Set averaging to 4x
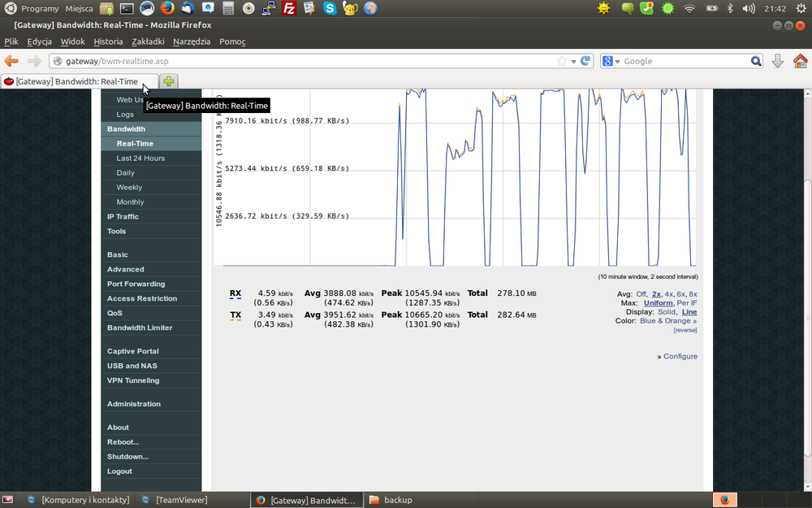Image resolution: width=812 pixels, height=508 pixels. (668, 294)
